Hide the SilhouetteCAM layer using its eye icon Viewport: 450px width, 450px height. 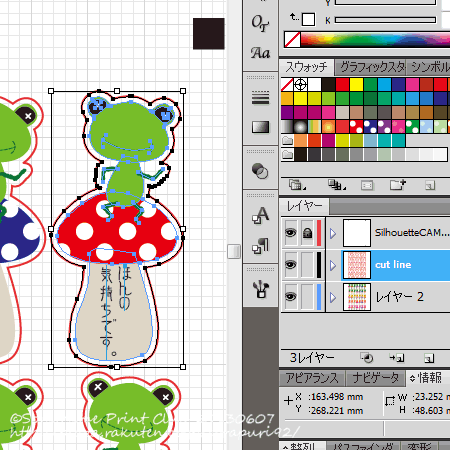click(x=291, y=233)
